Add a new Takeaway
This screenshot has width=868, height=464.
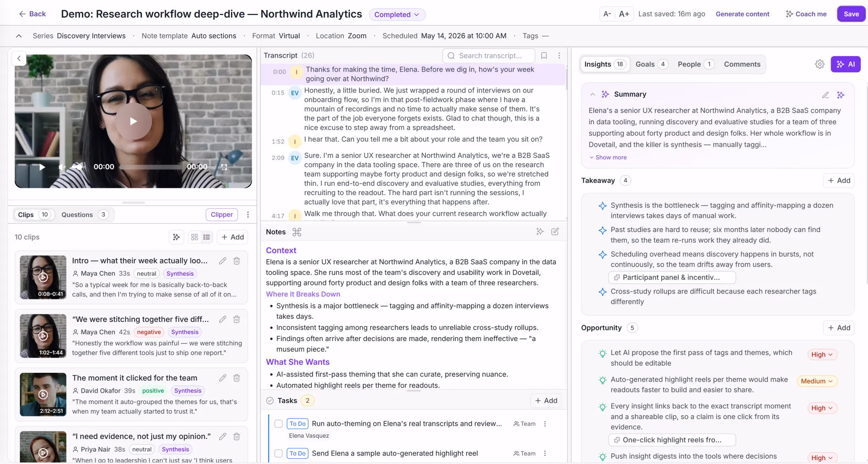click(839, 181)
